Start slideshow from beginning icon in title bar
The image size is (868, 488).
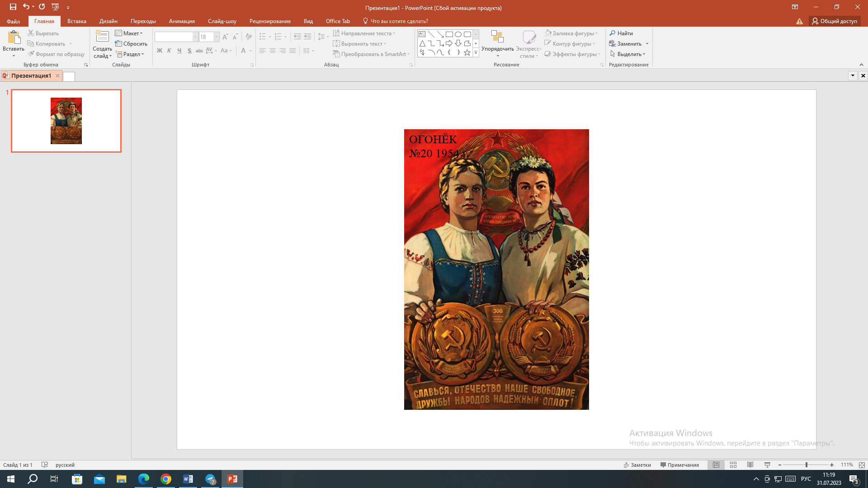[55, 7]
